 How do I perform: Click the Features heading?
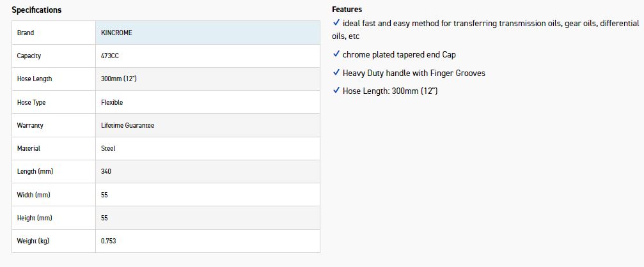pyautogui.click(x=347, y=10)
